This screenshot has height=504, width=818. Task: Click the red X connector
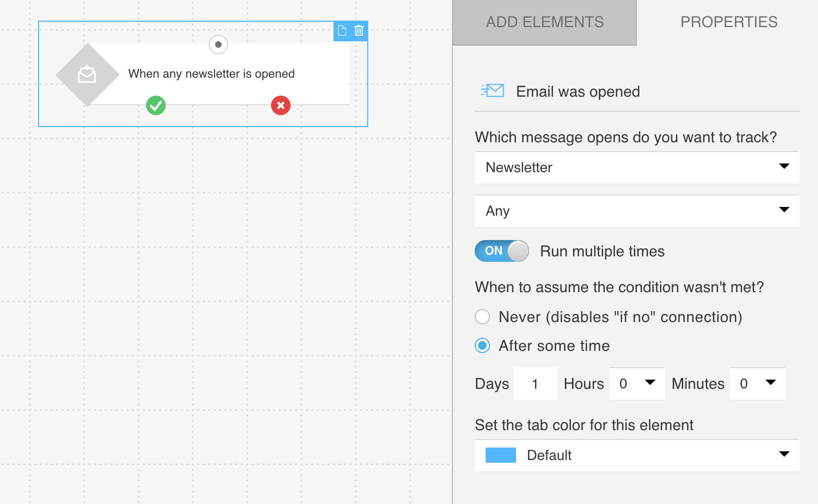click(x=281, y=105)
